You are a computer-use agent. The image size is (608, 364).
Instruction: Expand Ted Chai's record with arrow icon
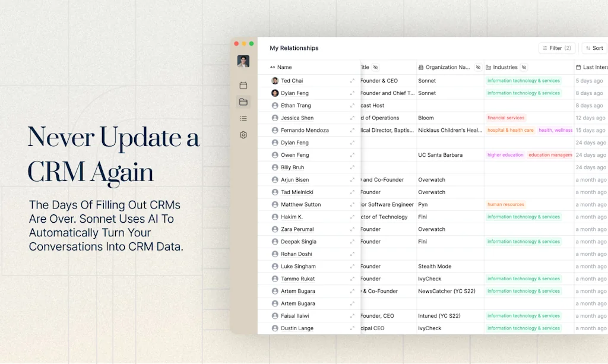coord(352,81)
